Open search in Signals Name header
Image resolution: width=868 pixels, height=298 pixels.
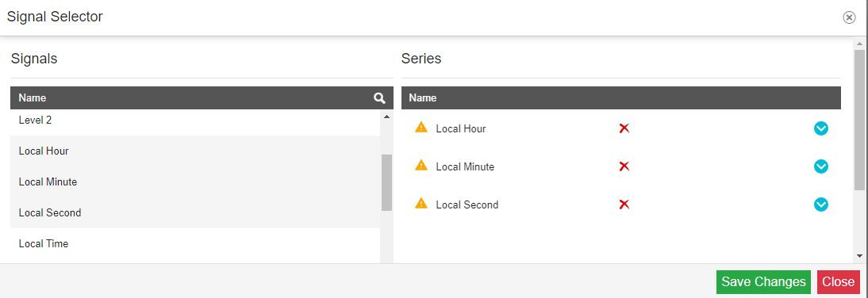[x=379, y=97]
